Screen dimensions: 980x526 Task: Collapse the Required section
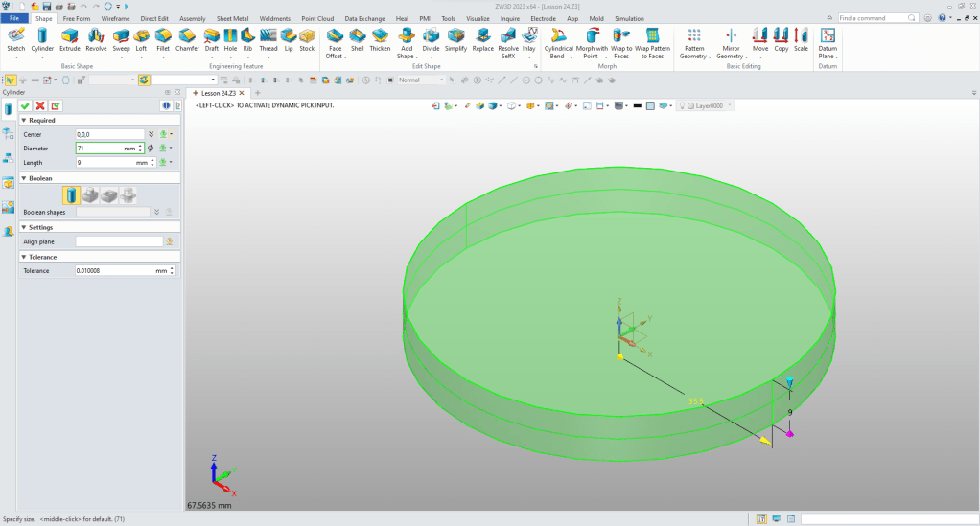[x=23, y=121]
